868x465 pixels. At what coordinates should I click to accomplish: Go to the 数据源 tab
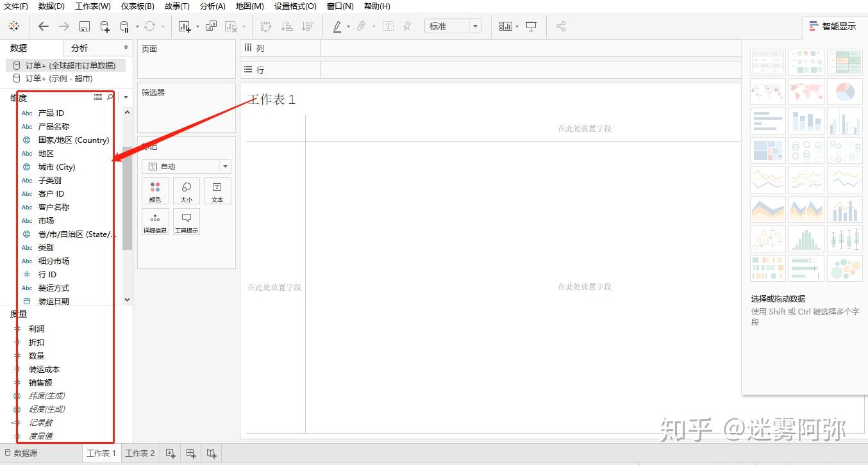point(21,453)
